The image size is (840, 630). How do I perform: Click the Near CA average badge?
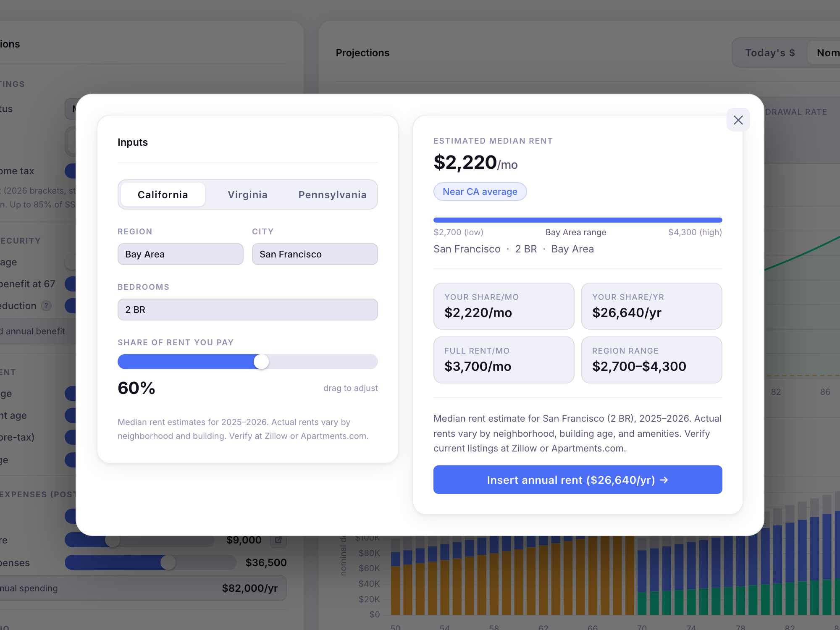480,192
